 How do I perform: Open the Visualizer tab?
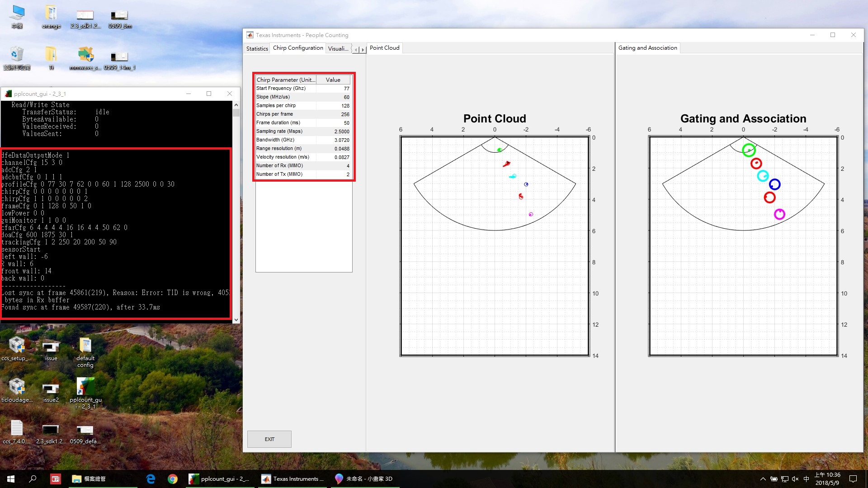[338, 48]
